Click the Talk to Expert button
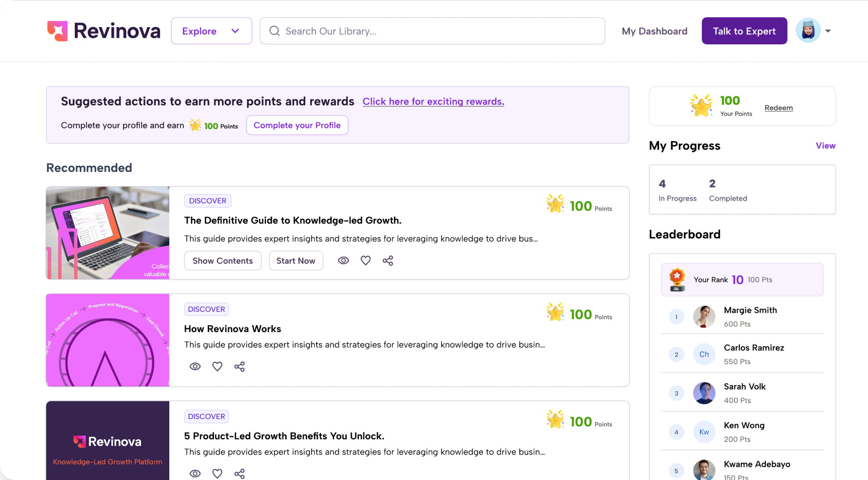The width and height of the screenshot is (868, 480). pyautogui.click(x=744, y=31)
